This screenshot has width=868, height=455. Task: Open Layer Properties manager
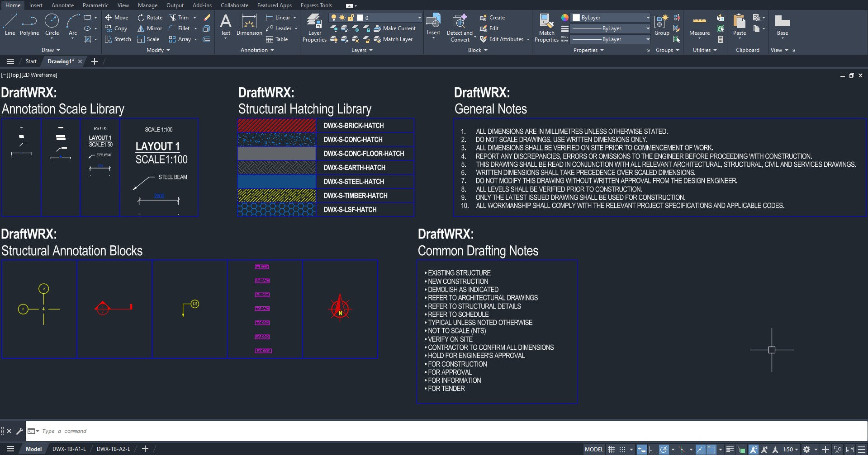314,28
